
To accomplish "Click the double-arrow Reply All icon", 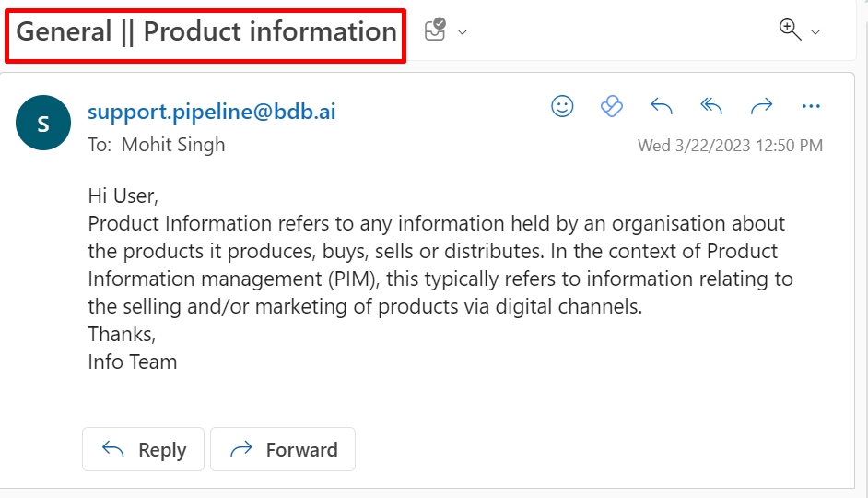I will (x=711, y=106).
